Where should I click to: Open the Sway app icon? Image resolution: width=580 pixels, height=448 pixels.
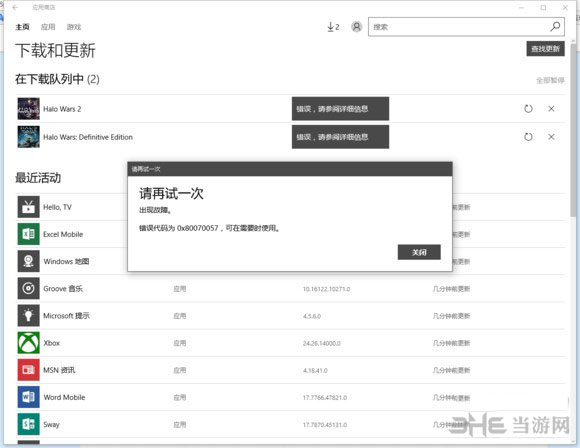28,424
